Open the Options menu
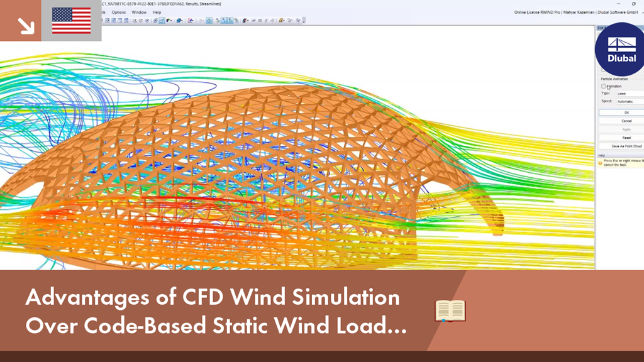The height and width of the screenshot is (362, 644). tap(118, 12)
